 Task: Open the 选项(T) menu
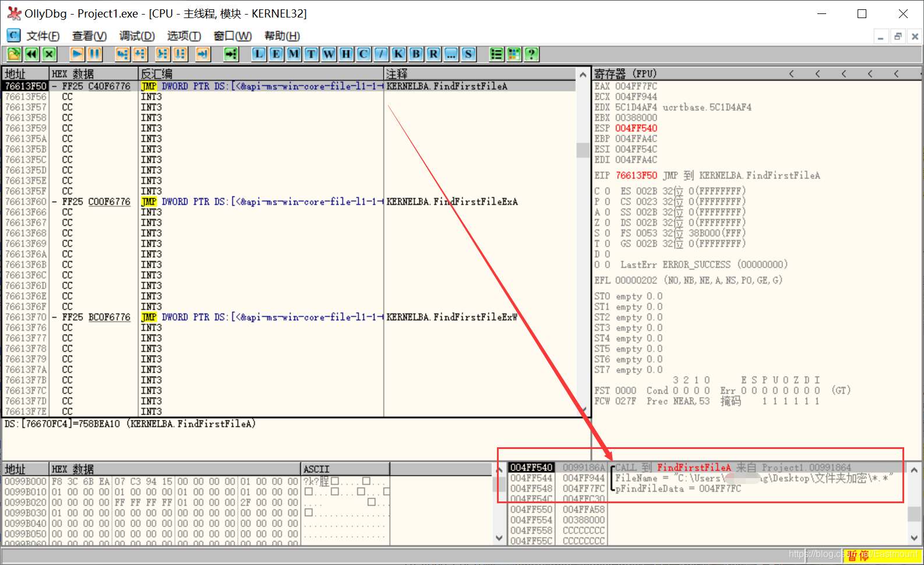tap(184, 36)
